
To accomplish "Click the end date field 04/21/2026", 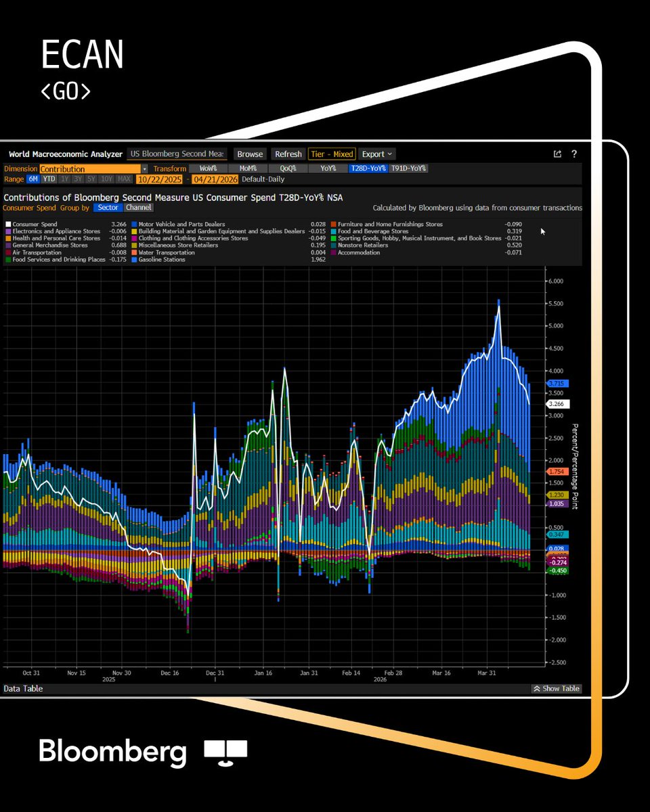I will pyautogui.click(x=216, y=179).
